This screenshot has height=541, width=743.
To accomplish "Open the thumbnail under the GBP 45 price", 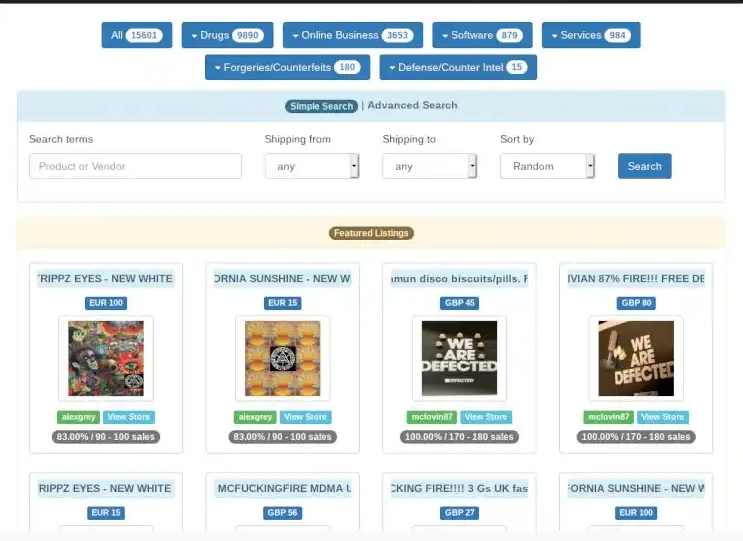I will (459, 359).
